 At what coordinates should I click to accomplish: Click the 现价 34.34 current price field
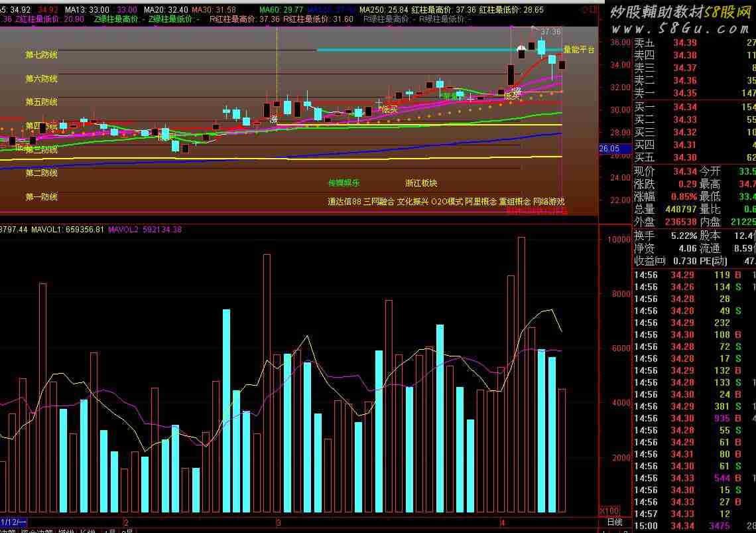coord(665,171)
